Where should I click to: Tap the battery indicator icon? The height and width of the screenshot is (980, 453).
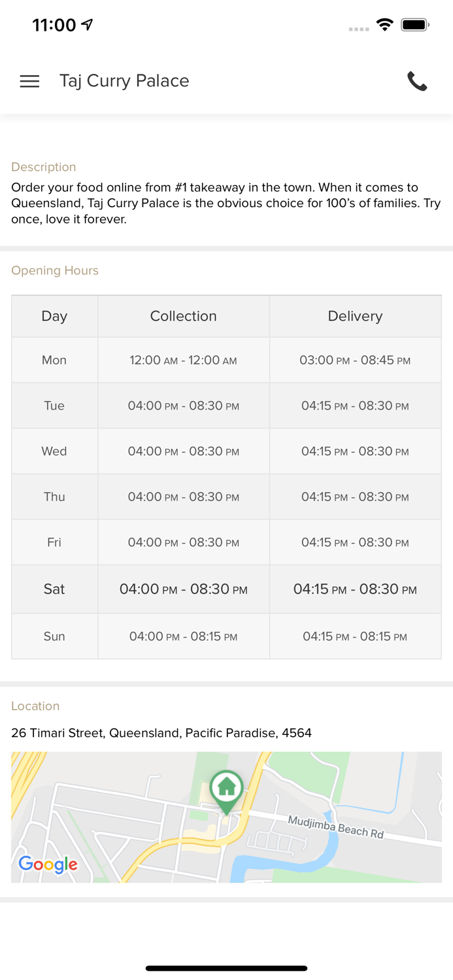[x=415, y=25]
